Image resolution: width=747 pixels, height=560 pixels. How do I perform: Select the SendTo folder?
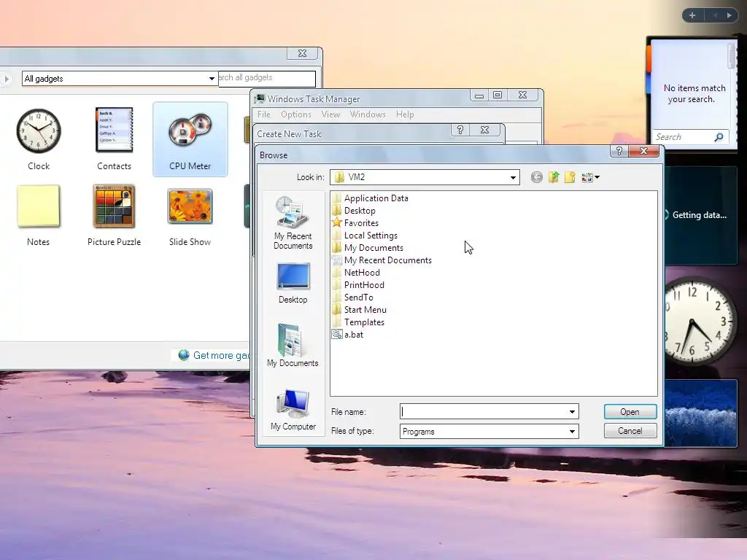(x=353, y=297)
